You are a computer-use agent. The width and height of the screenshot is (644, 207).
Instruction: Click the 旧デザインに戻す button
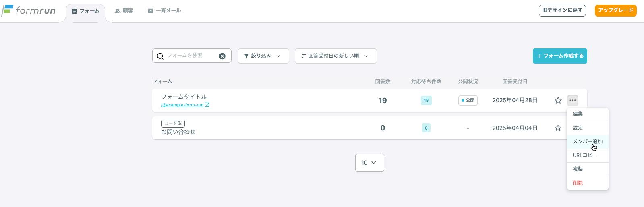pyautogui.click(x=562, y=10)
